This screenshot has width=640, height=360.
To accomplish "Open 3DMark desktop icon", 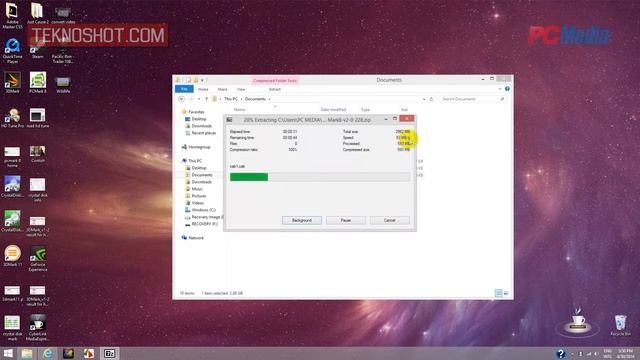I will [x=12, y=83].
